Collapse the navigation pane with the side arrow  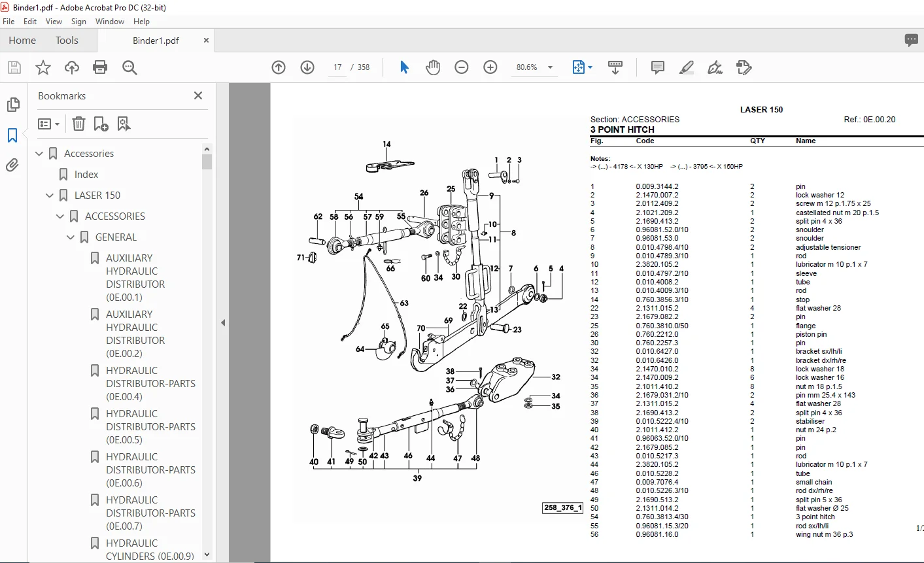pos(223,322)
